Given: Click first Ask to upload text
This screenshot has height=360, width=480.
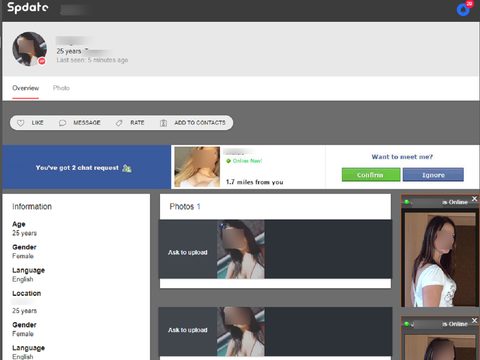Looking at the screenshot, I should pyautogui.click(x=188, y=252).
